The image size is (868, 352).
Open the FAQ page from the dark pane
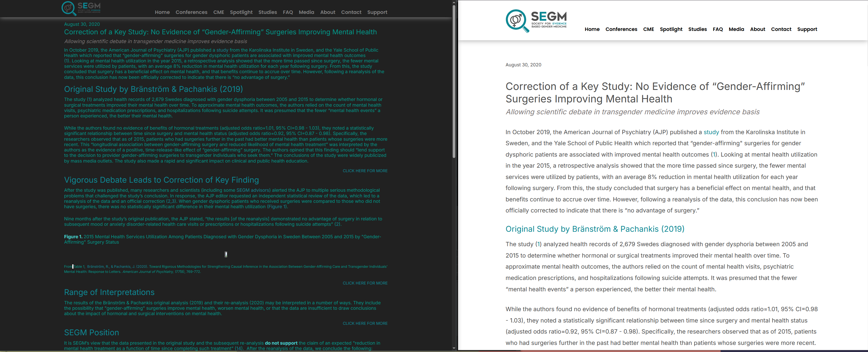coord(287,12)
